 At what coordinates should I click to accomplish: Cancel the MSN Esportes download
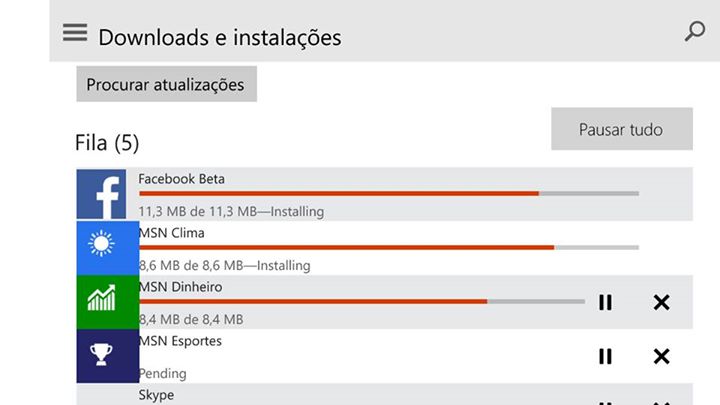click(x=661, y=356)
